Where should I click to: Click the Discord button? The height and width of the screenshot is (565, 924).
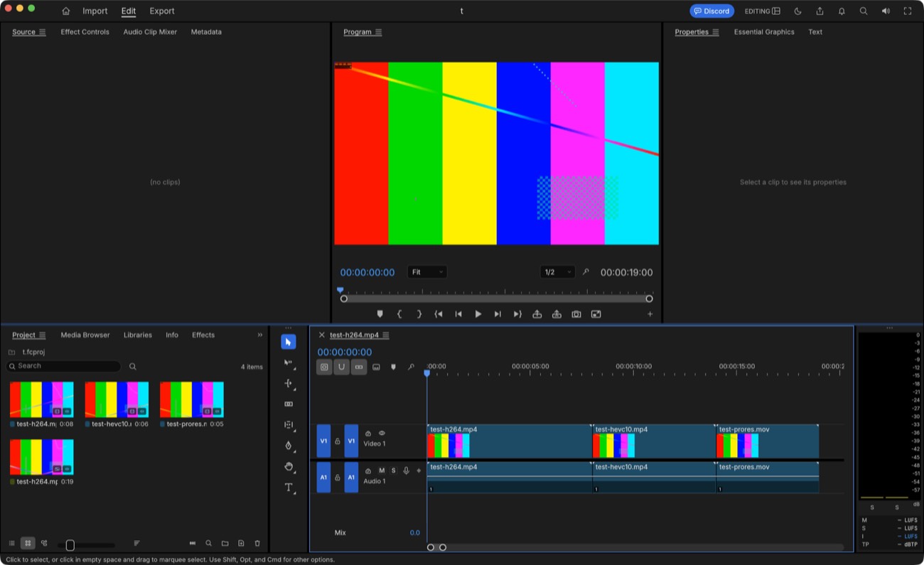pos(711,11)
